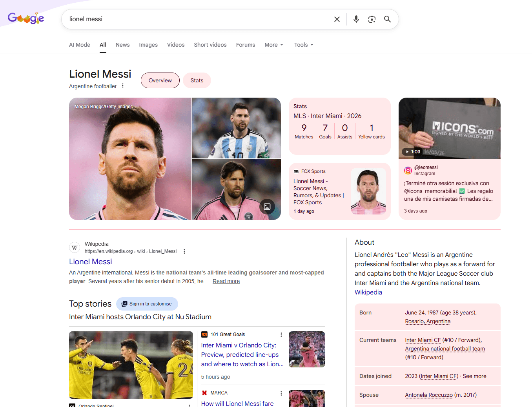Viewport: 532px width, 407px height.
Task: Select the All results tab
Action: pyautogui.click(x=103, y=45)
